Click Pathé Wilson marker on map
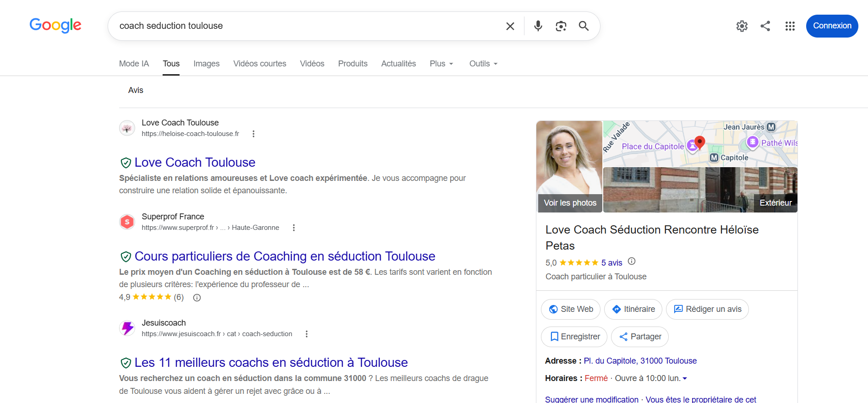 coord(753,142)
